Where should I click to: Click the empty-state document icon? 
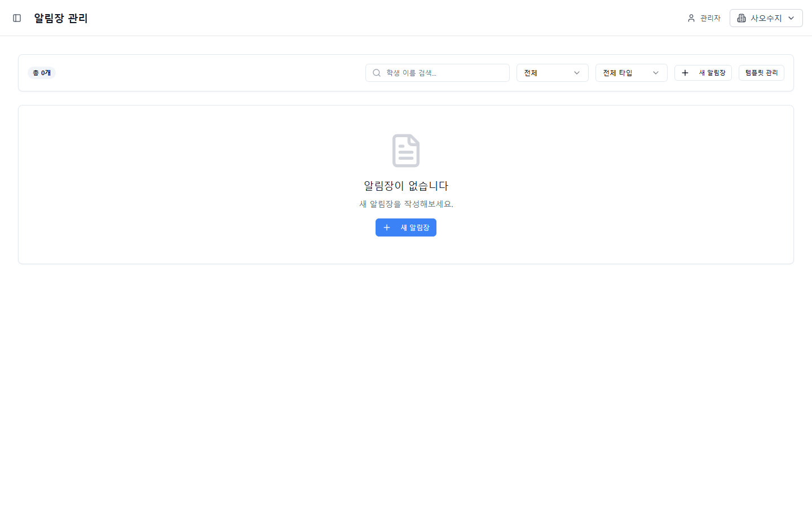tap(405, 150)
